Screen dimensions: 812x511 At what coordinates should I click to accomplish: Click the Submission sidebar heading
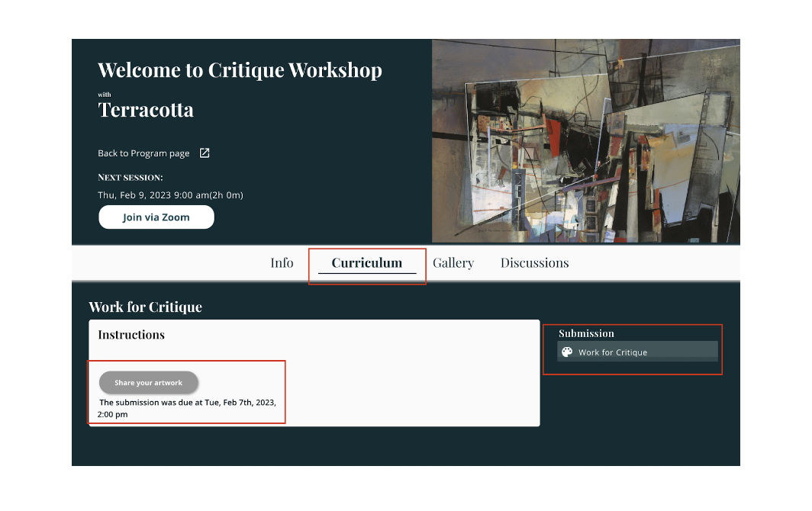(586, 333)
